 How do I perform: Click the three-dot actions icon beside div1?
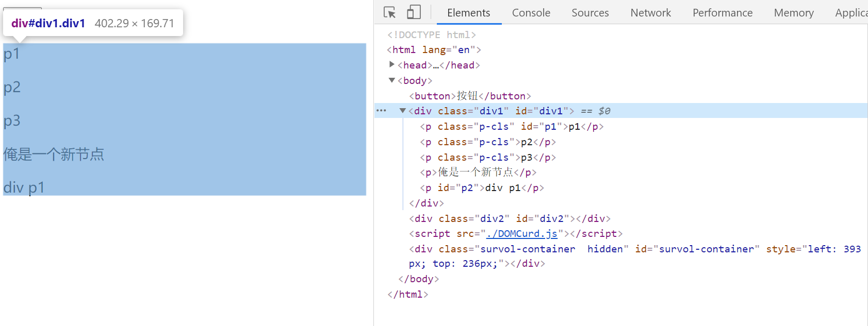pyautogui.click(x=381, y=111)
